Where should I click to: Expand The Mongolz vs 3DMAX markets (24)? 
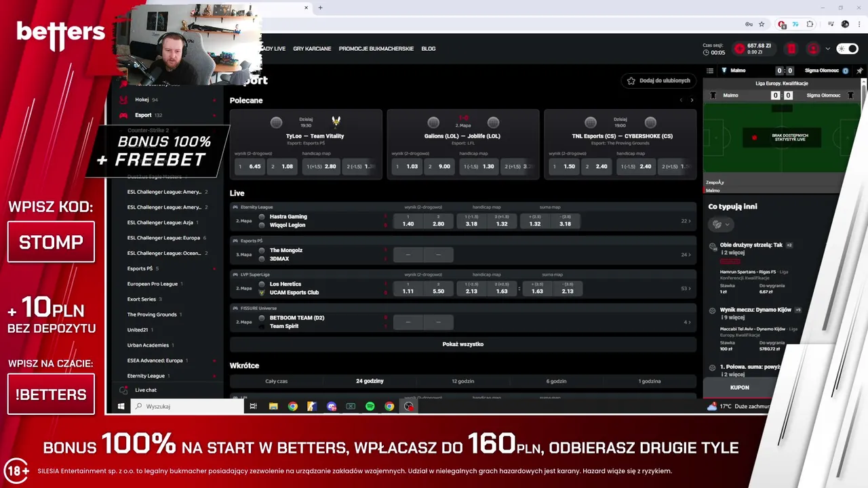coord(686,255)
